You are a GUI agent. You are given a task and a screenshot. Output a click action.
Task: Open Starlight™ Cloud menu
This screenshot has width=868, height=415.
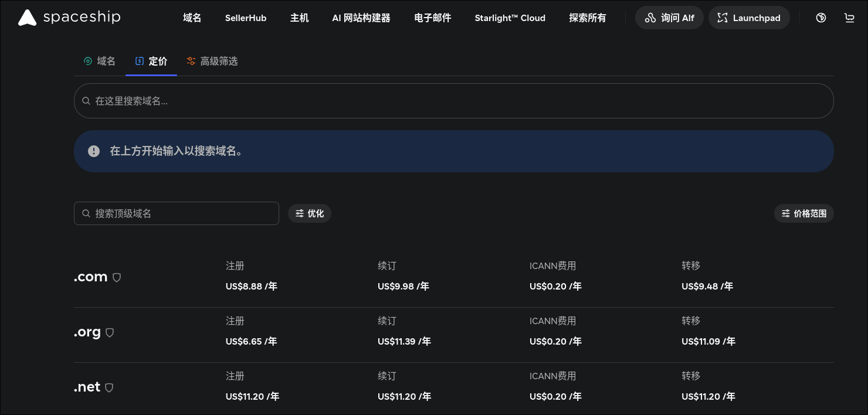(x=510, y=18)
